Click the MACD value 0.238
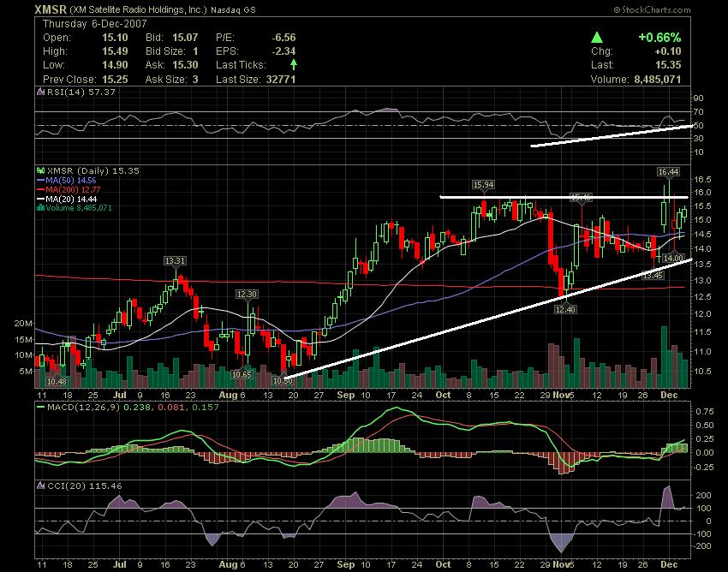Screen dimensions: 728x572 coord(135,408)
